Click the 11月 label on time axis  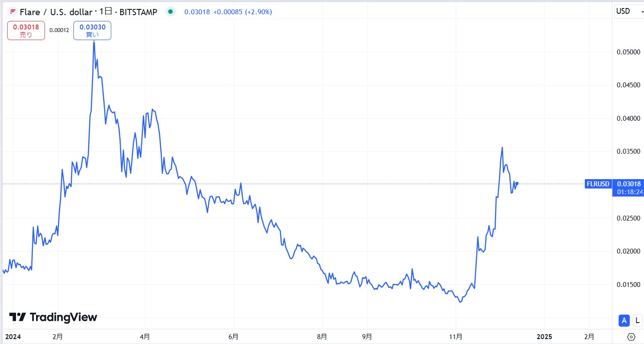coord(456,336)
